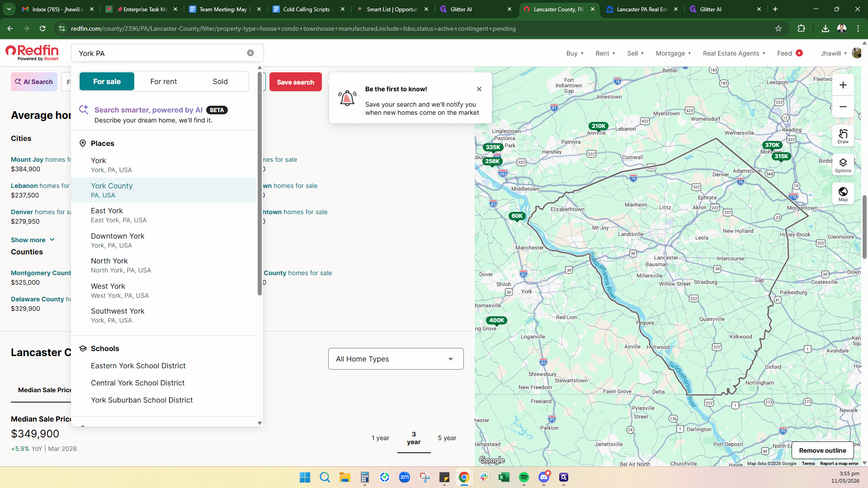Open the Jhawill account menu
The width and height of the screenshot is (868, 488).
pos(834,53)
